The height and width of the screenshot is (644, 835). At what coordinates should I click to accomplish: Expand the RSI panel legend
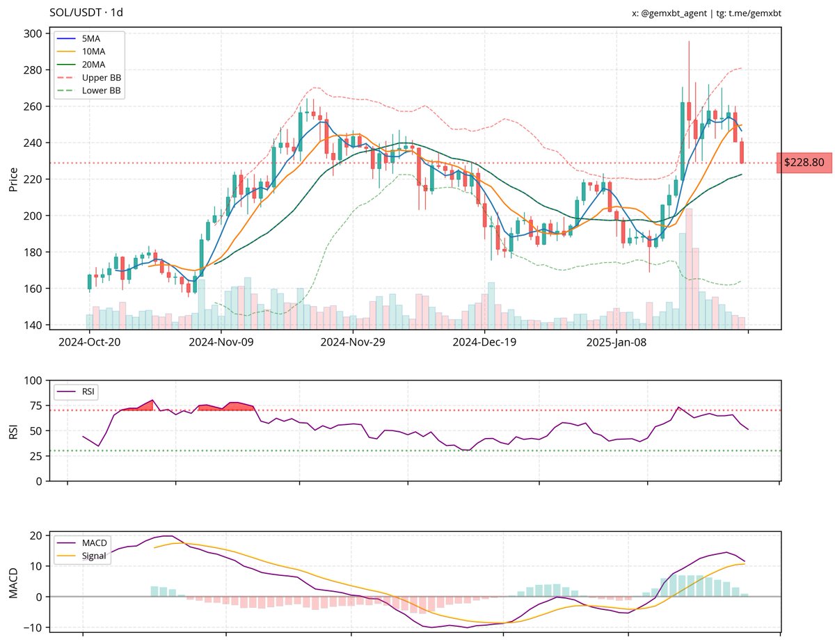[x=75, y=392]
